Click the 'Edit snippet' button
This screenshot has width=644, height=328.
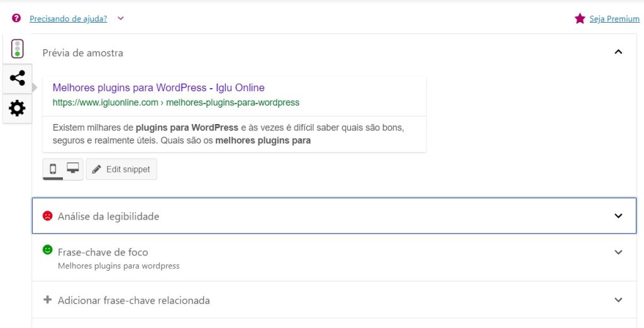[x=121, y=169]
